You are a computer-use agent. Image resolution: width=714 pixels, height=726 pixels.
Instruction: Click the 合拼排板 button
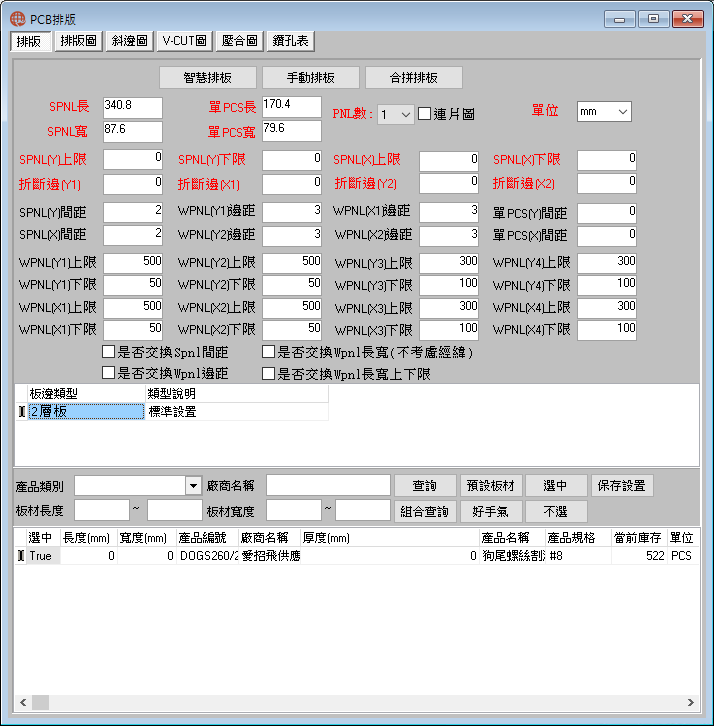coord(413,77)
